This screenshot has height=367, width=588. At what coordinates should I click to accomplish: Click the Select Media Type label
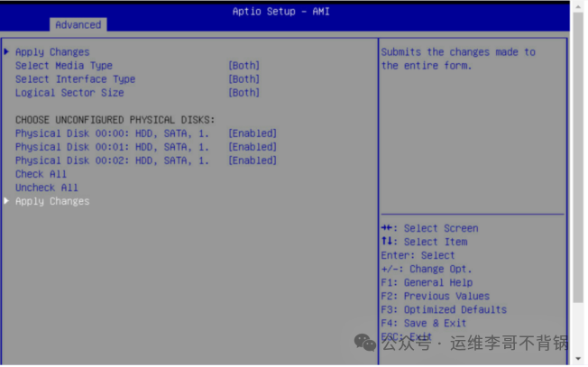(64, 66)
